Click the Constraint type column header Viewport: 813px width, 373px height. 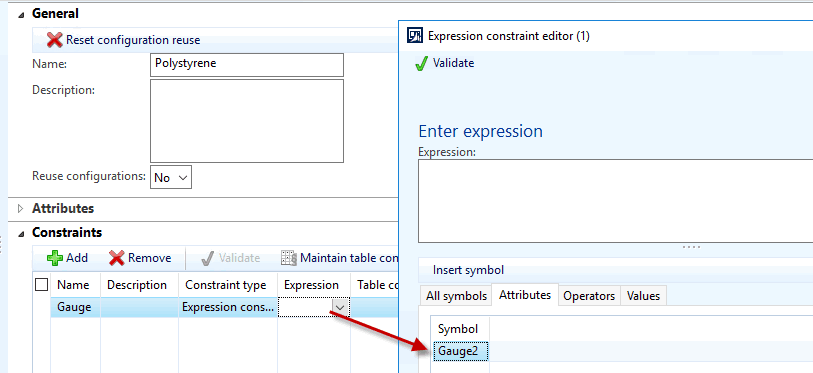[226, 285]
